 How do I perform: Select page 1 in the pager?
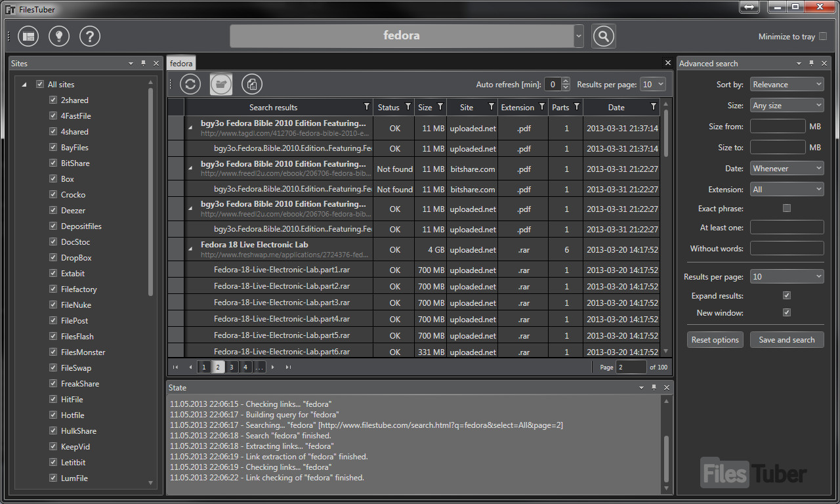pos(204,367)
